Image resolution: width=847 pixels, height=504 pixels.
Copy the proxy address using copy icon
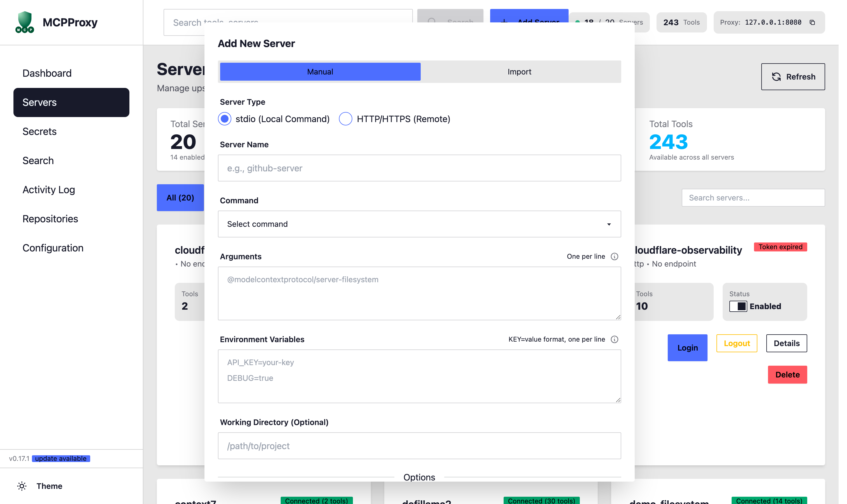pyautogui.click(x=813, y=22)
